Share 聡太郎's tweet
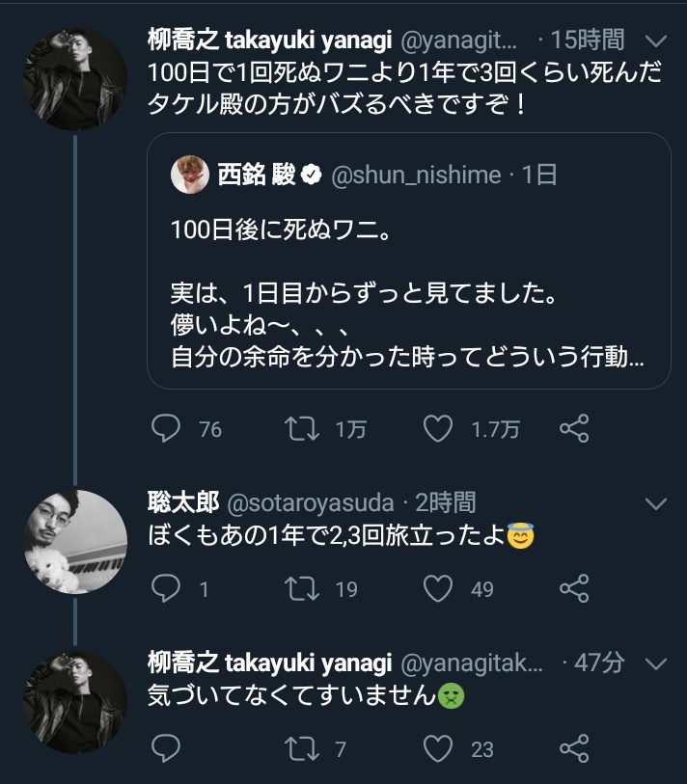This screenshot has height=784, width=687. pos(574,588)
